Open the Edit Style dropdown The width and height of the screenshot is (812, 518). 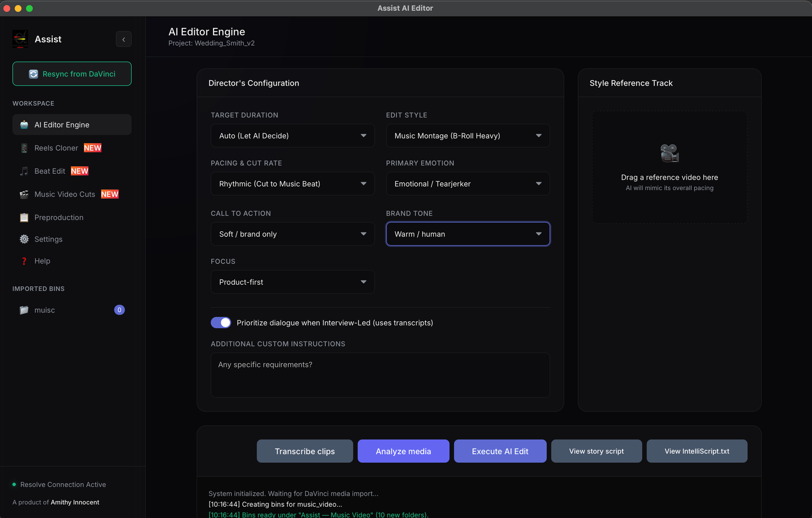pos(467,135)
